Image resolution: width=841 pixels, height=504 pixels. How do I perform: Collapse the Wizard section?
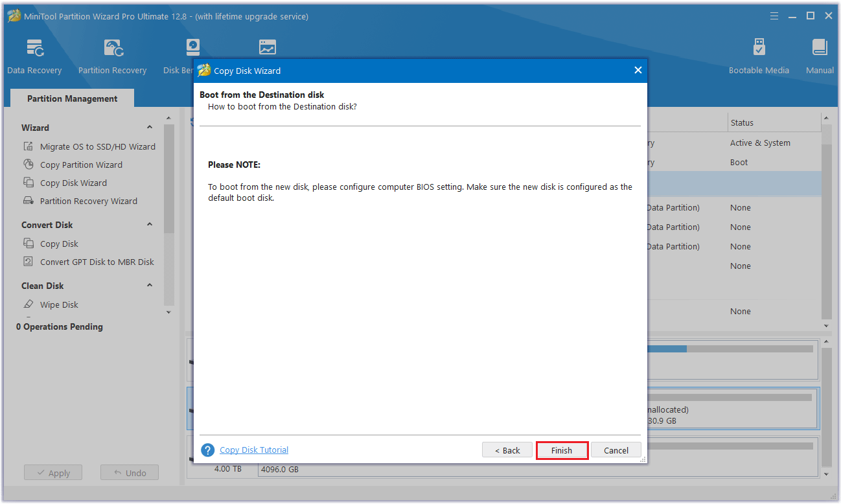point(150,128)
